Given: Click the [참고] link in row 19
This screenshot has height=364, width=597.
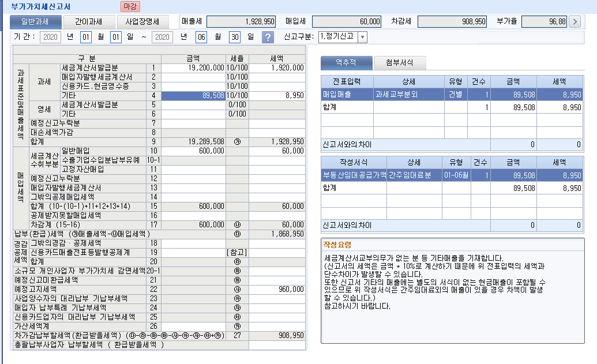Looking at the screenshot, I should coord(236,252).
